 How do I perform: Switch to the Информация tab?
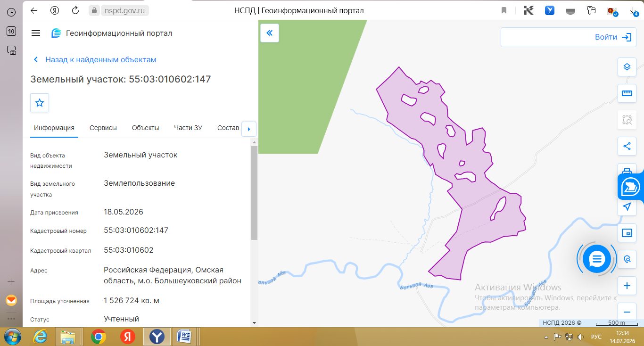54,128
